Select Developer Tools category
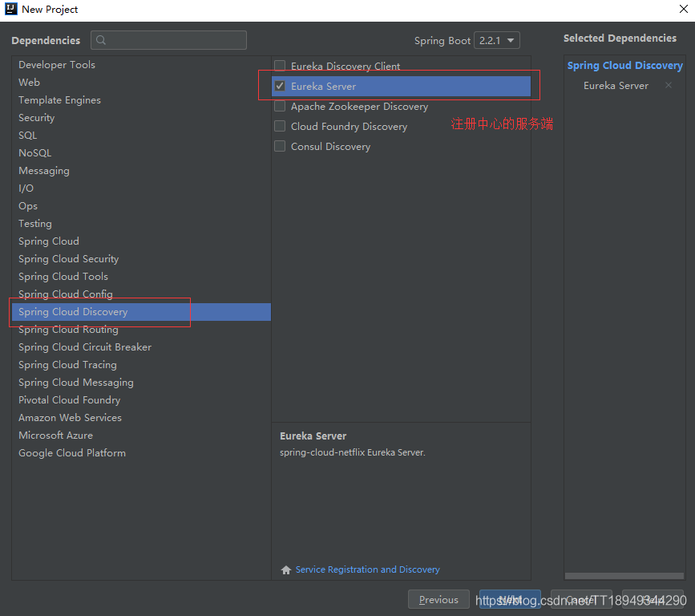This screenshot has width=695, height=616. coord(141,65)
